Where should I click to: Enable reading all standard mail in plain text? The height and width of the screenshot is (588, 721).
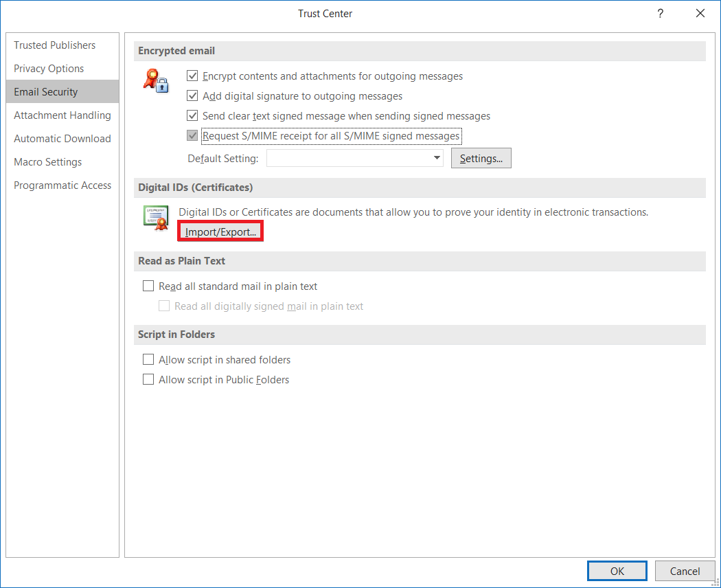(148, 285)
